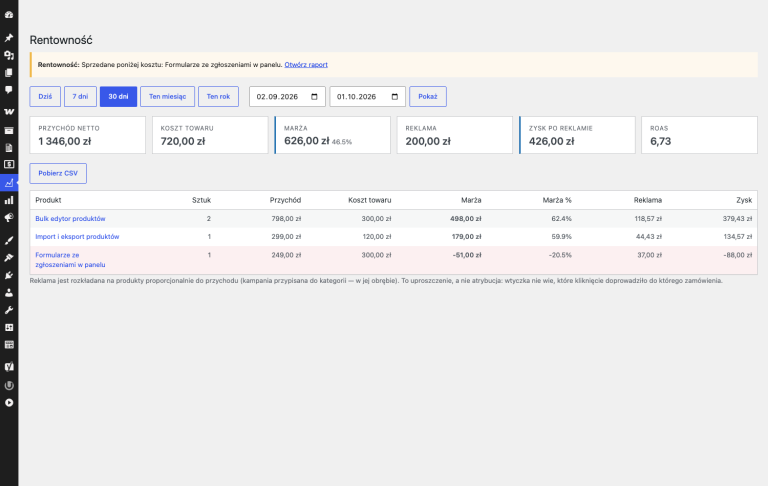Viewport: 768px width, 486px height.
Task: Click the 134,57 zł profit cell
Action: [737, 237]
